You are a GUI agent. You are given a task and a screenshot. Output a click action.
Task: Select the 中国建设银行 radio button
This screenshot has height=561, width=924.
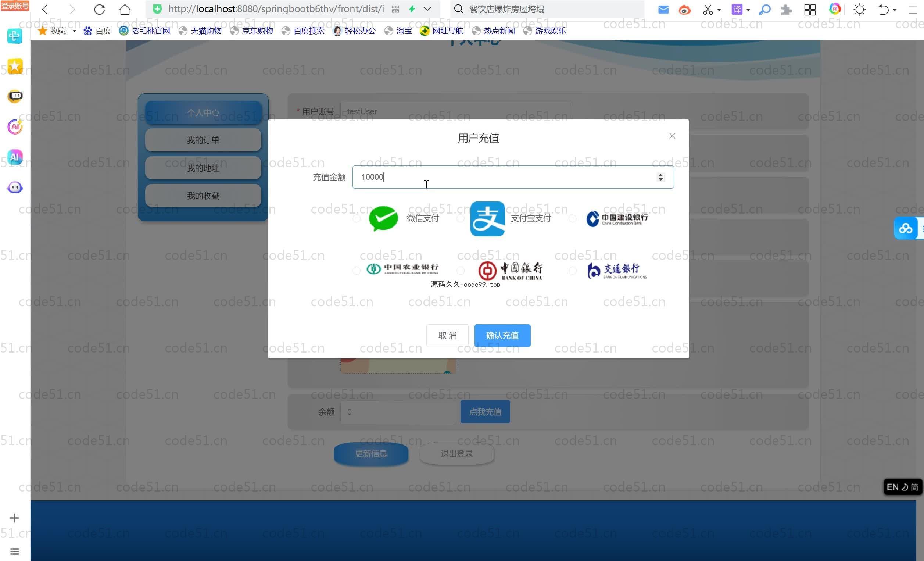click(x=572, y=218)
